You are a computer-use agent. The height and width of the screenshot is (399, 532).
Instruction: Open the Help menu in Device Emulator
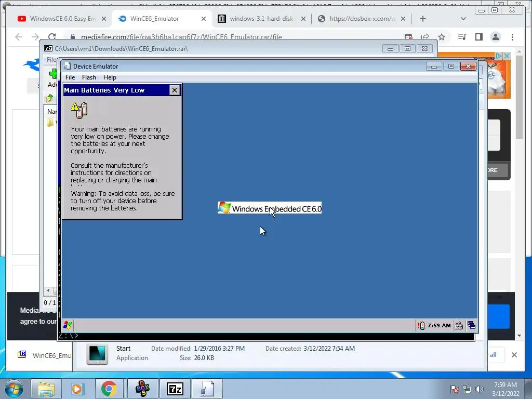point(110,77)
